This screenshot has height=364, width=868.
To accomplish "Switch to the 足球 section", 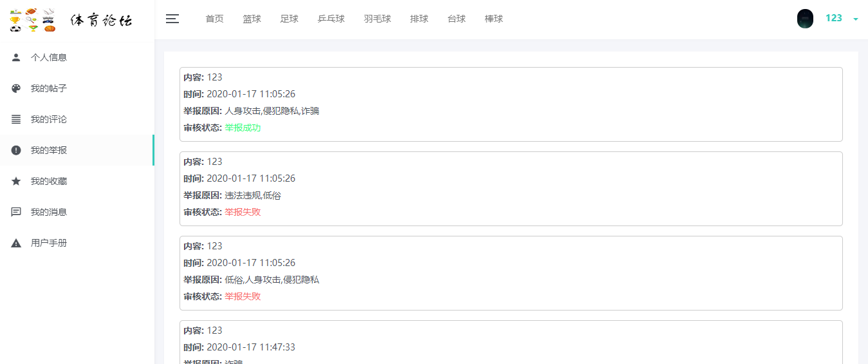I will [x=289, y=19].
